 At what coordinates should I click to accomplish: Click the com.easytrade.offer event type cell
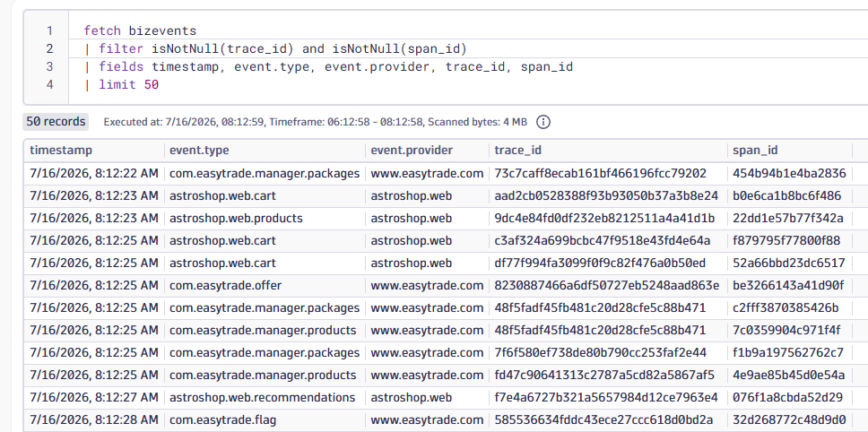(225, 286)
